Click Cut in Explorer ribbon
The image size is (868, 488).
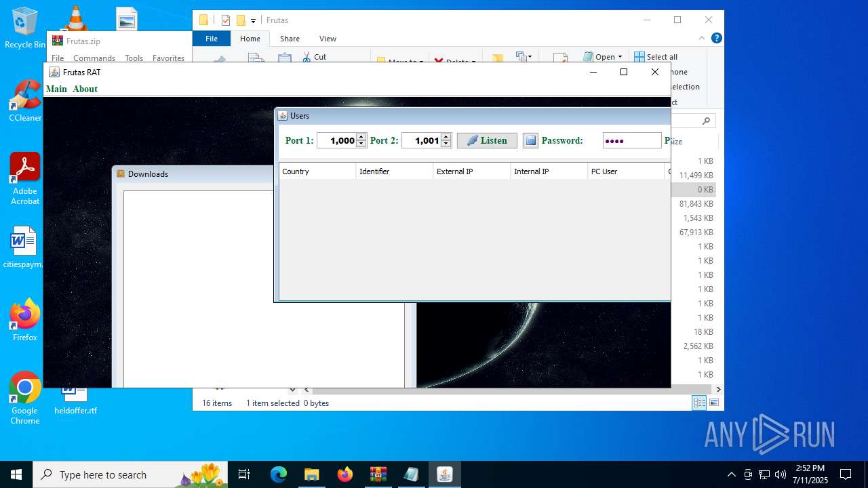pos(314,57)
